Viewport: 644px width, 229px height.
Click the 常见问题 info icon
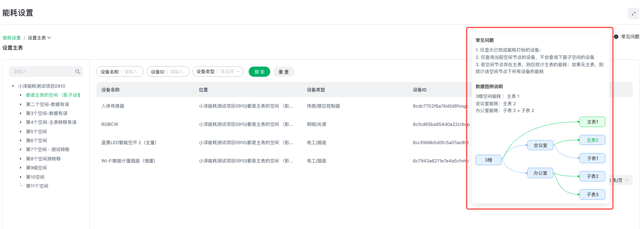click(616, 37)
